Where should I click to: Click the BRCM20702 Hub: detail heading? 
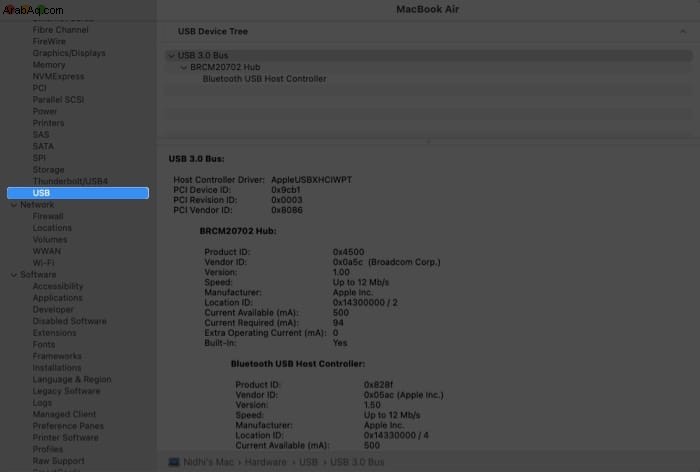pyautogui.click(x=238, y=231)
